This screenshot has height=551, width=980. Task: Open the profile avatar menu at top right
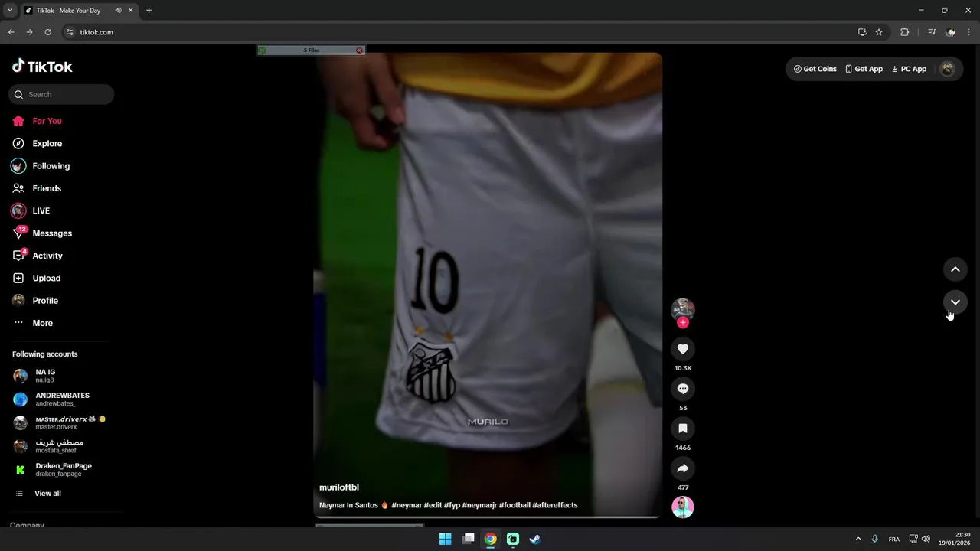click(948, 69)
